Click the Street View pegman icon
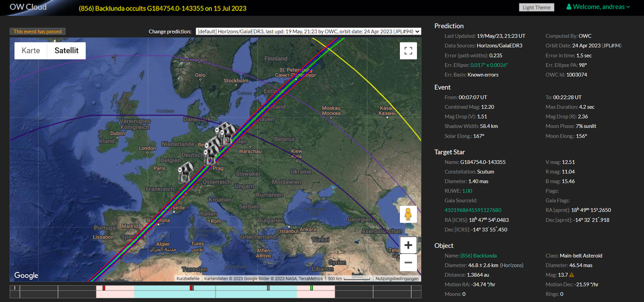644x302 pixels. 408,214
